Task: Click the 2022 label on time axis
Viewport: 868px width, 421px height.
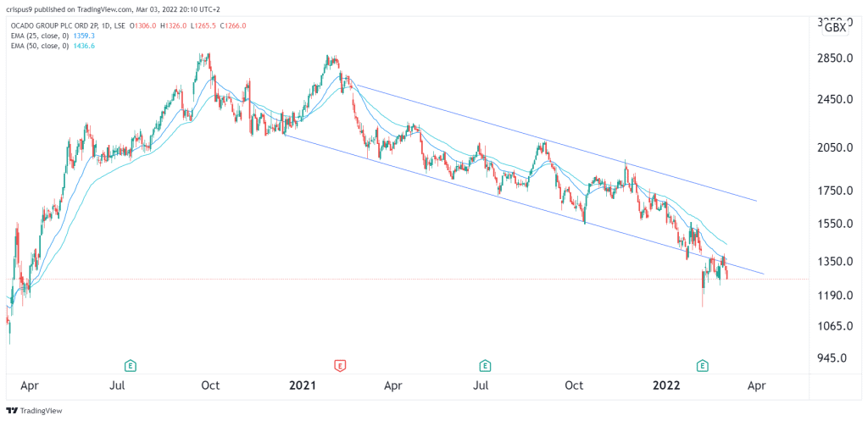Action: [x=666, y=385]
